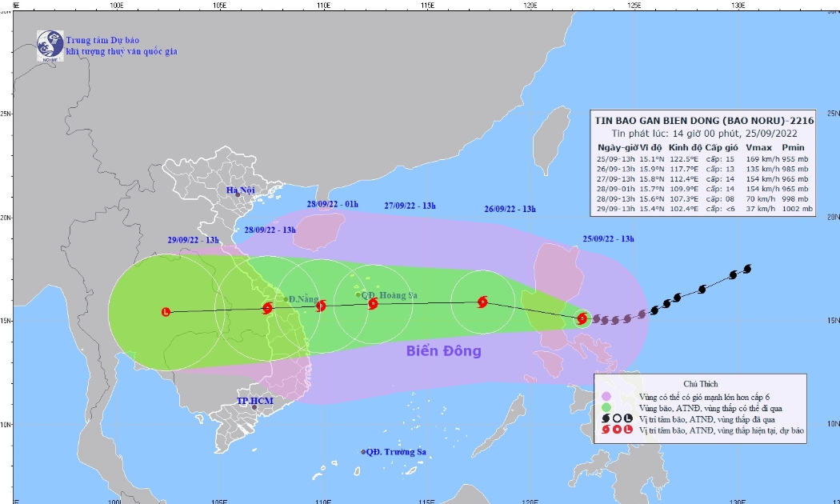Click the black hollow circle symbol in the legend
The image size is (840, 504).
[617, 419]
